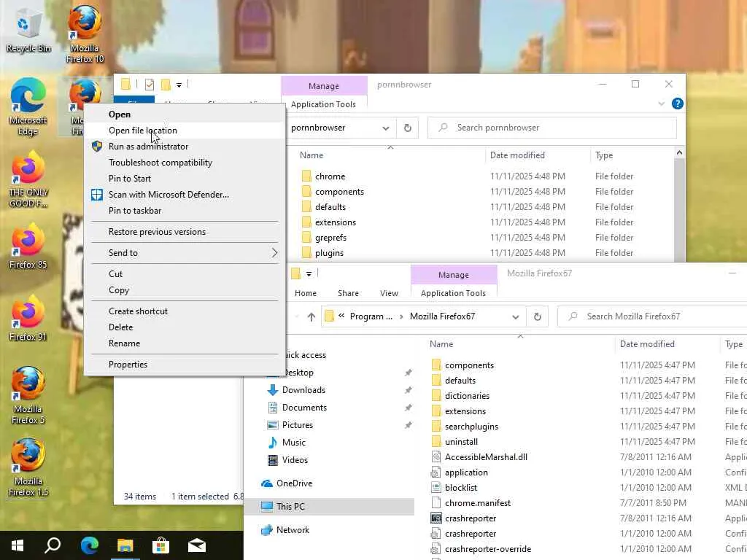Click scrollbar up arrow in pornnbrowser window
Screen dimensions: 747x560
coord(679,153)
